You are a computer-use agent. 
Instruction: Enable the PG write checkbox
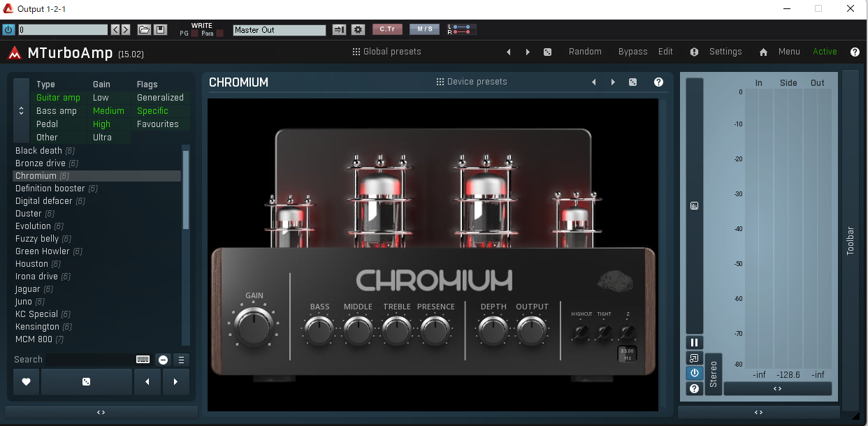pyautogui.click(x=194, y=34)
